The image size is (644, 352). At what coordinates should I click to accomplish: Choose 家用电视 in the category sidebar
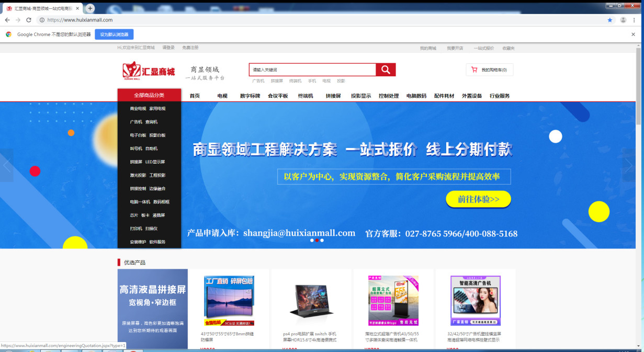(157, 109)
